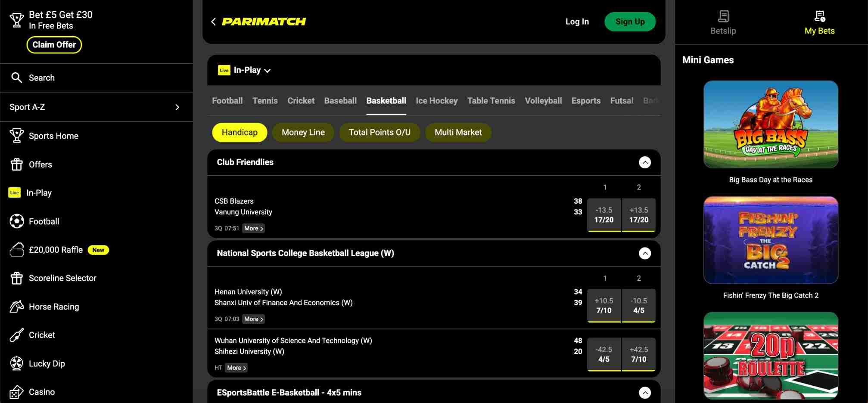
Task: Open Casino using the dice icon
Action: coord(17,391)
